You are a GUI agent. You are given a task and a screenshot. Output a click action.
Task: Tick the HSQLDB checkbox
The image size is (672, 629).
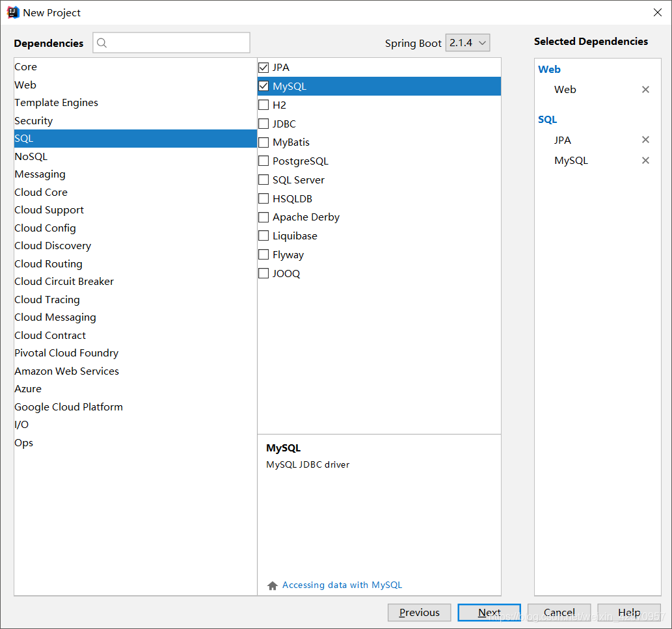click(263, 199)
